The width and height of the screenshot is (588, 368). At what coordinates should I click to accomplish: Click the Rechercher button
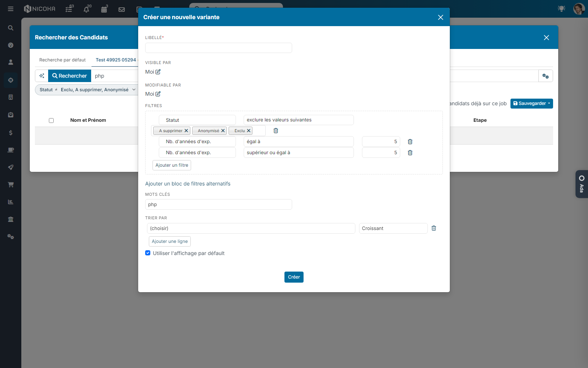(x=69, y=76)
